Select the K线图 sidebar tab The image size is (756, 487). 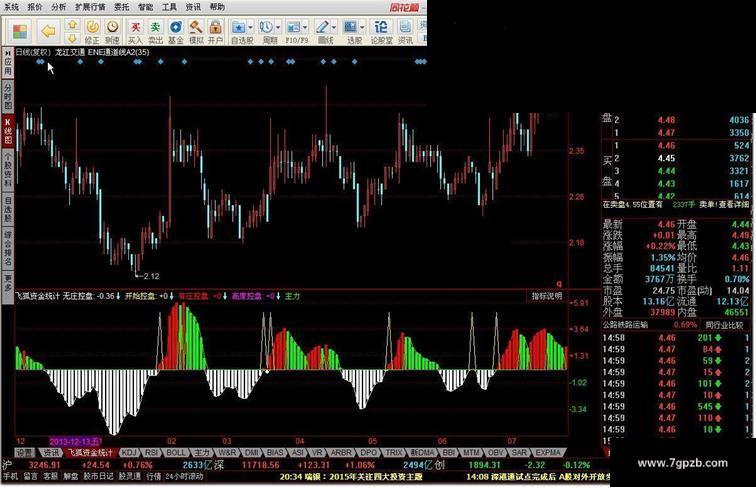coord(8,130)
